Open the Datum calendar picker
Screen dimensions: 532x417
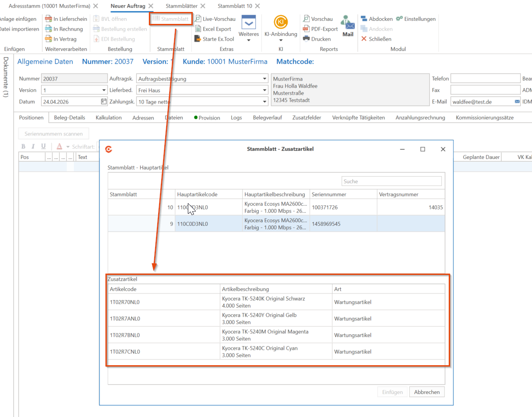pos(104,102)
